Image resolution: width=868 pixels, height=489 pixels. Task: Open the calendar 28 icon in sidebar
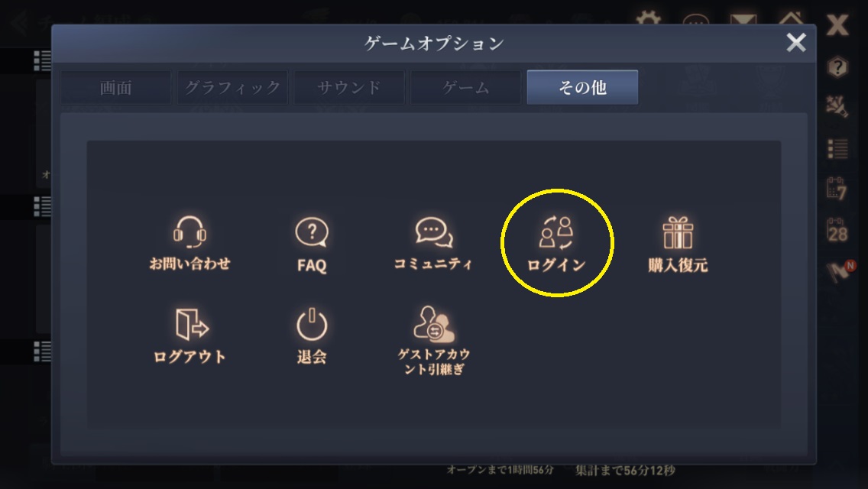tap(837, 231)
